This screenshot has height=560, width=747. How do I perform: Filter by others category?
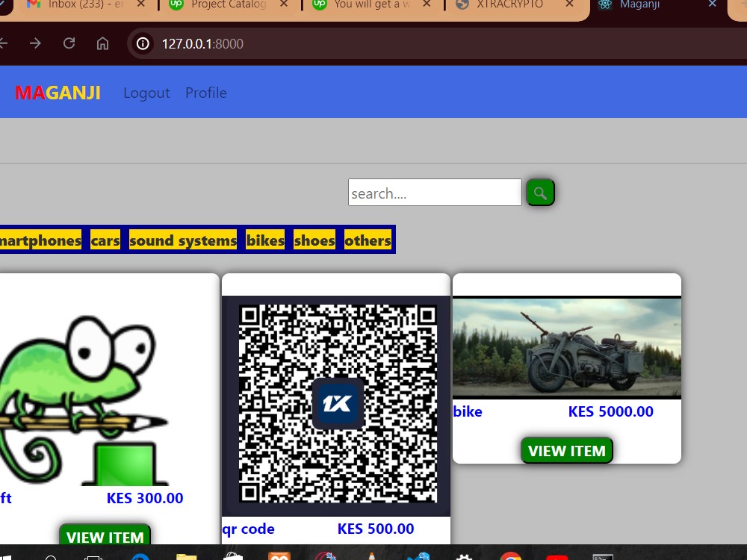click(x=368, y=240)
